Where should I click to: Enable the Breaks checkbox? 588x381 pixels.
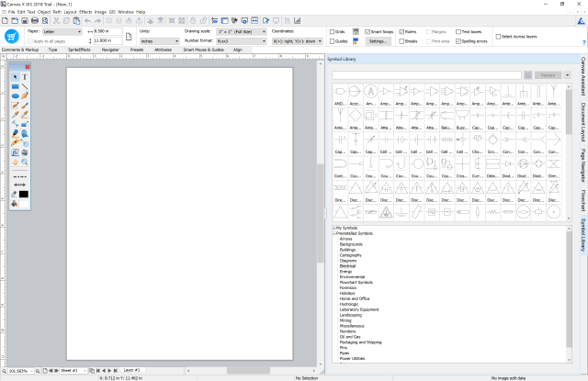pyautogui.click(x=401, y=41)
